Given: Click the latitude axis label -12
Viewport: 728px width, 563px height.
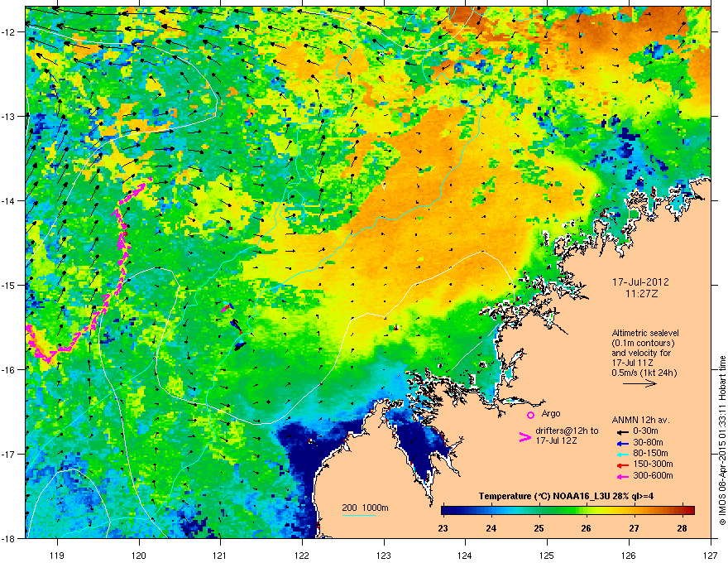Looking at the screenshot, I should (x=9, y=31).
